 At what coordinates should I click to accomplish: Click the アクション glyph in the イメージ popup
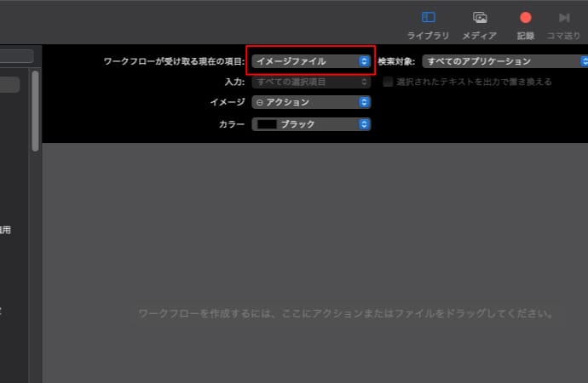[x=259, y=102]
